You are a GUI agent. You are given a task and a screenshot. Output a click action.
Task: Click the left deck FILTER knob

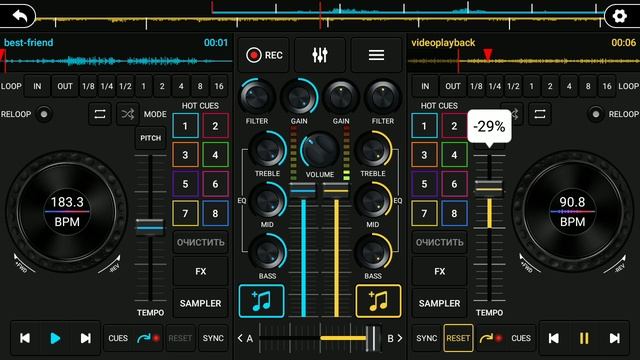tap(257, 97)
